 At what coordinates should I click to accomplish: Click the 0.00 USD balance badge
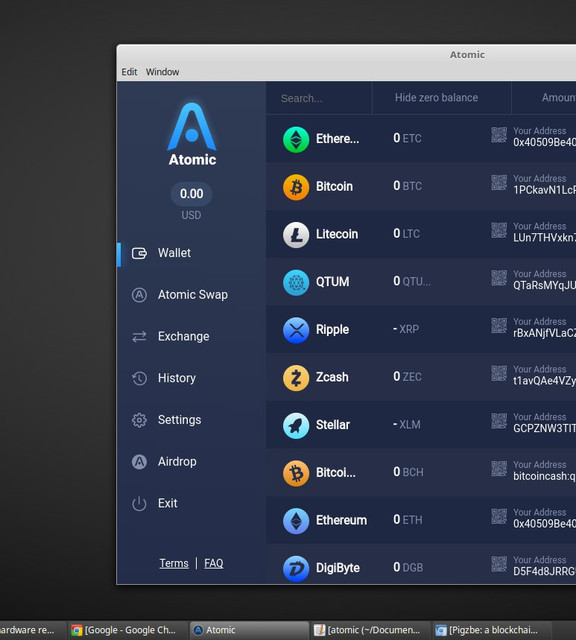coord(191,194)
